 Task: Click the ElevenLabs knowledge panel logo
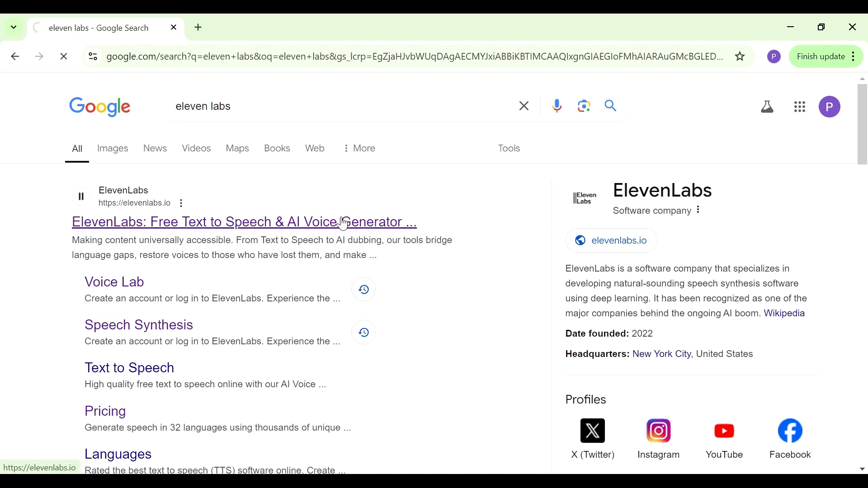585,198
